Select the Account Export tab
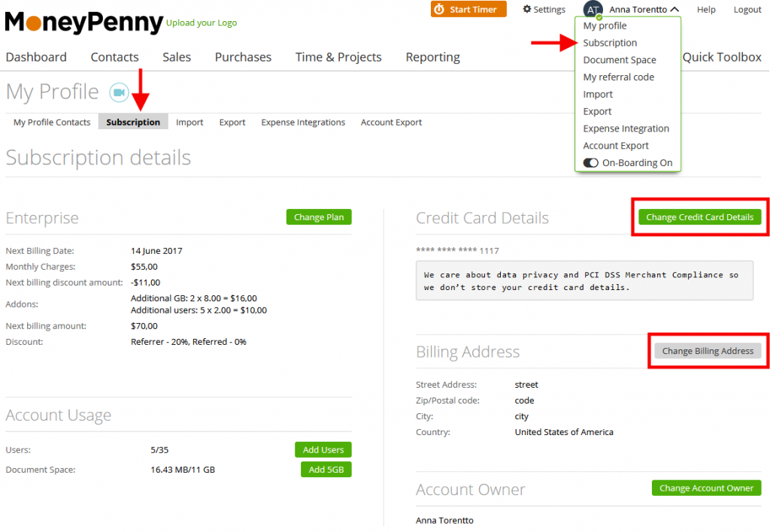This screenshot has width=770, height=532. click(391, 122)
